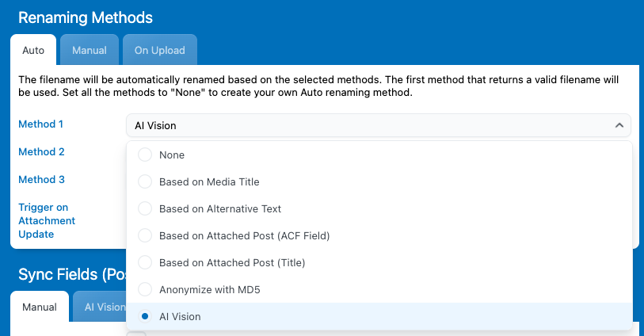The image size is (644, 336).
Task: Switch to the Auto renaming tab
Action: 33,50
